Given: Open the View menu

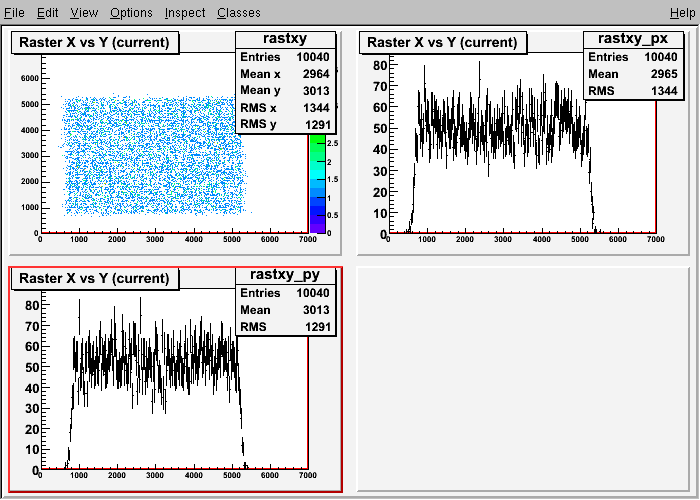Looking at the screenshot, I should 84,12.
